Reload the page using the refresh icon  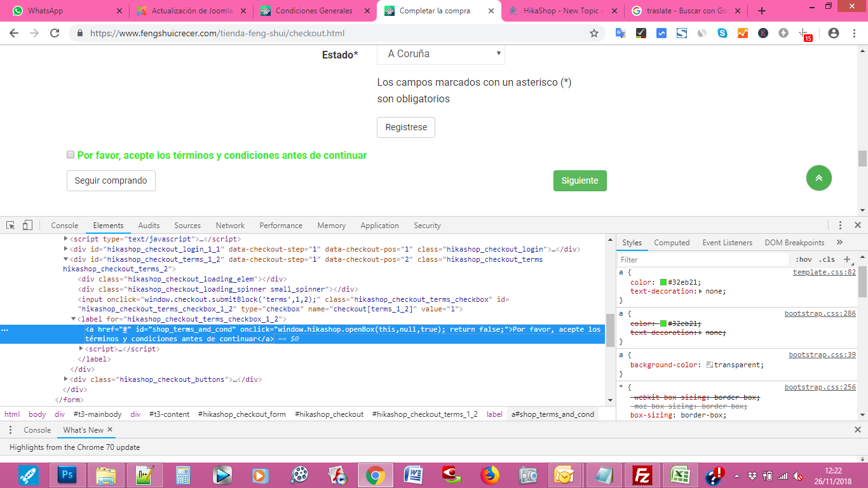point(55,33)
